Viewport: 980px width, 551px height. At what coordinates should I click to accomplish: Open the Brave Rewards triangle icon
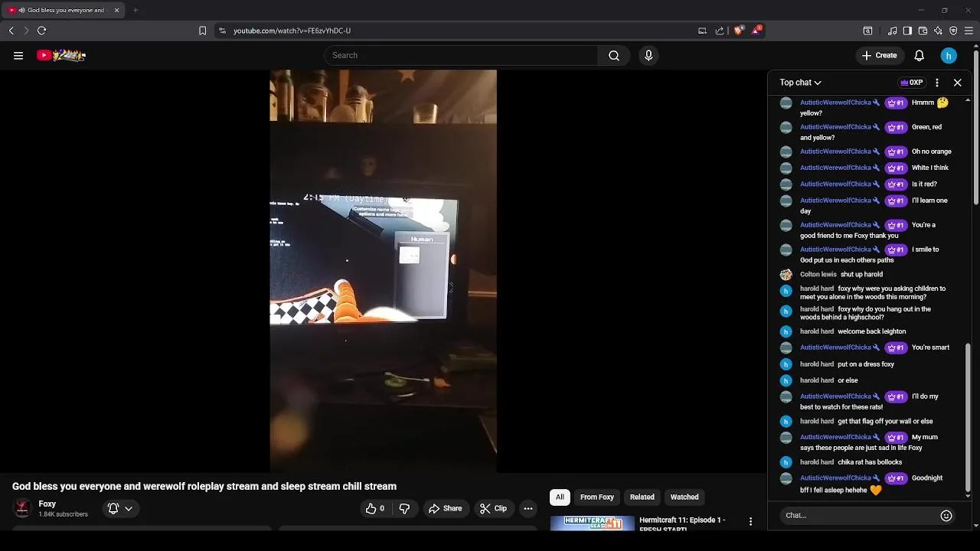[756, 31]
